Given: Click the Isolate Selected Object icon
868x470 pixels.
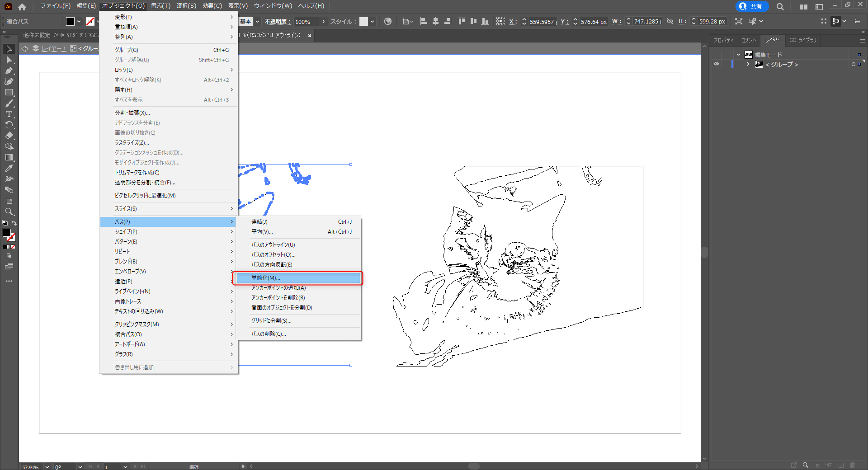Looking at the screenshot, I should [x=739, y=21].
